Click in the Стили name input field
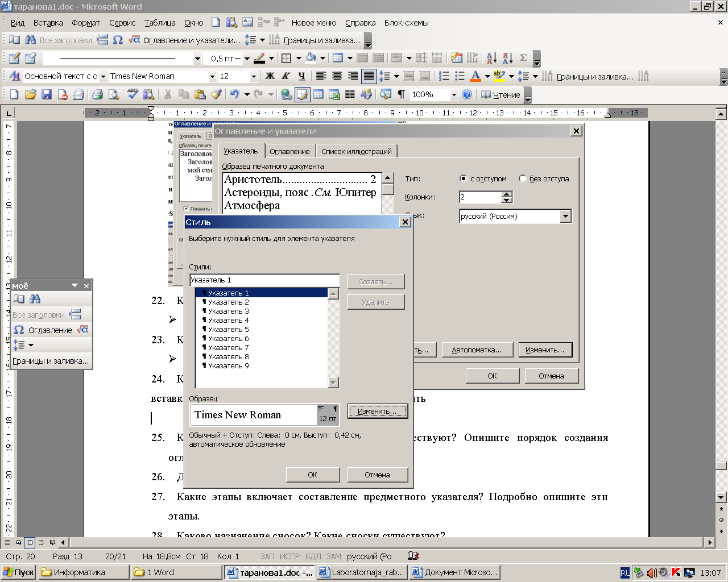728x582 pixels. pyautogui.click(x=264, y=280)
